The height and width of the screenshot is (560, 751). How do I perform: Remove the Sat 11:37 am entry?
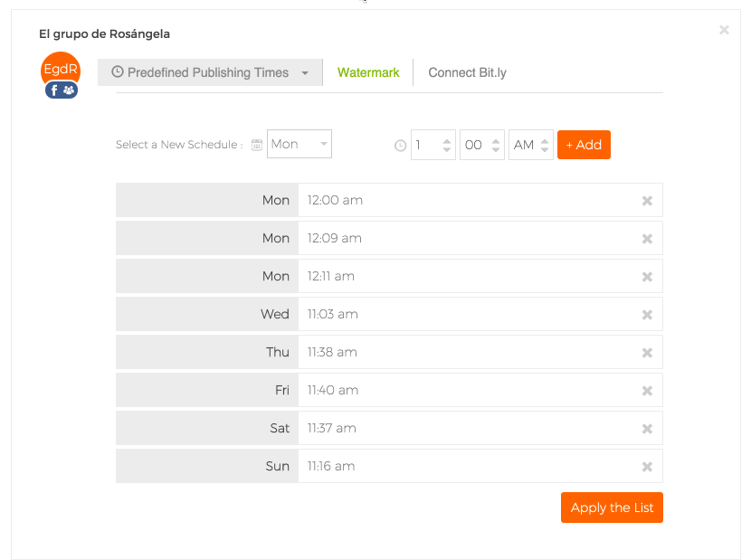pyautogui.click(x=647, y=429)
